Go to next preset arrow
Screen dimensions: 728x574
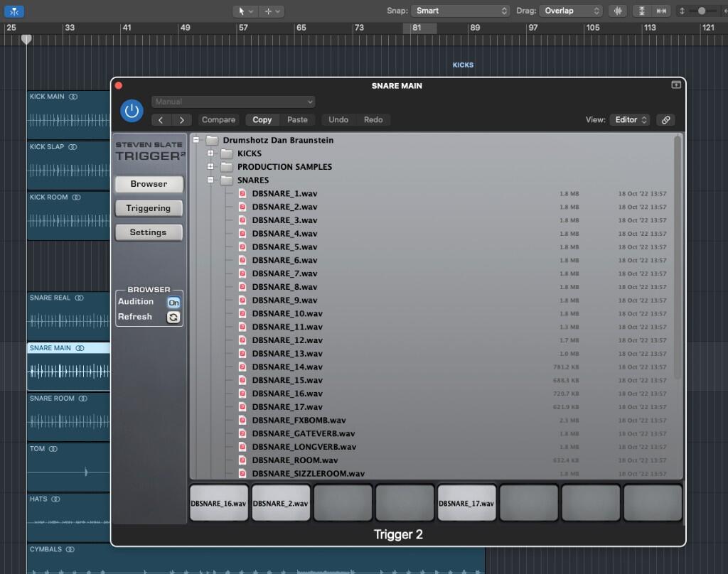point(181,120)
